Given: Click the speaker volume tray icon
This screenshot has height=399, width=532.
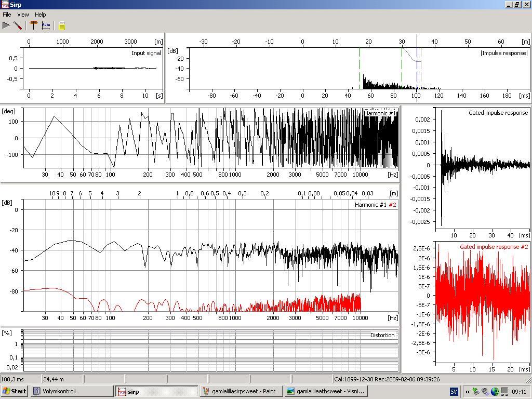Looking at the screenshot, I should 485,392.
